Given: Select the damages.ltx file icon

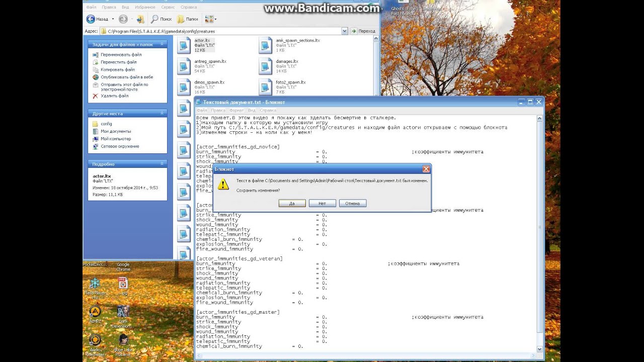Looking at the screenshot, I should coord(266,66).
